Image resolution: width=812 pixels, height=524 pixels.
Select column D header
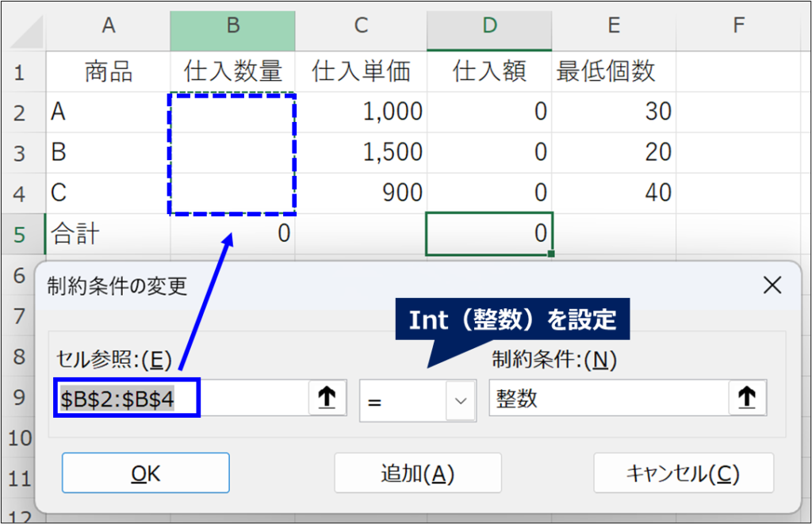point(488,26)
